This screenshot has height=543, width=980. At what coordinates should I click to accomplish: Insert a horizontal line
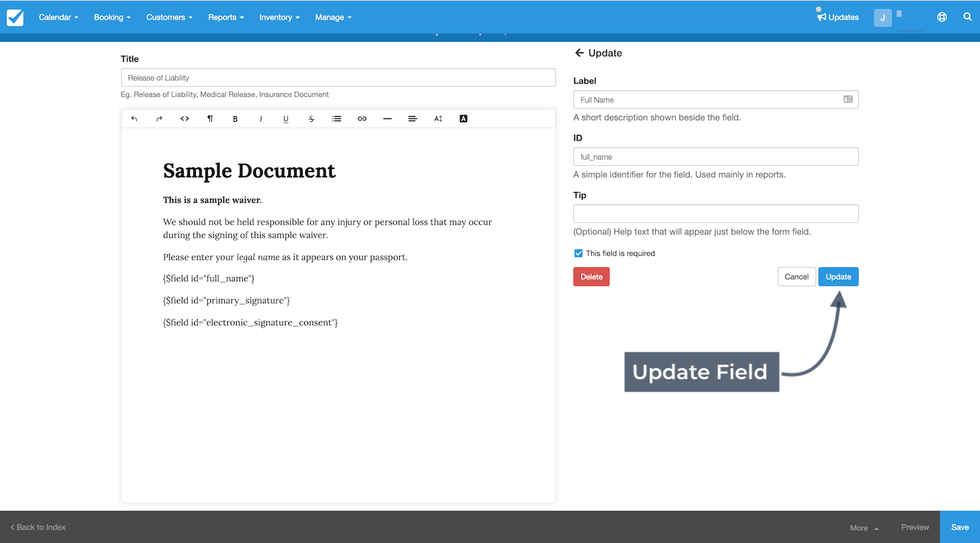click(387, 119)
